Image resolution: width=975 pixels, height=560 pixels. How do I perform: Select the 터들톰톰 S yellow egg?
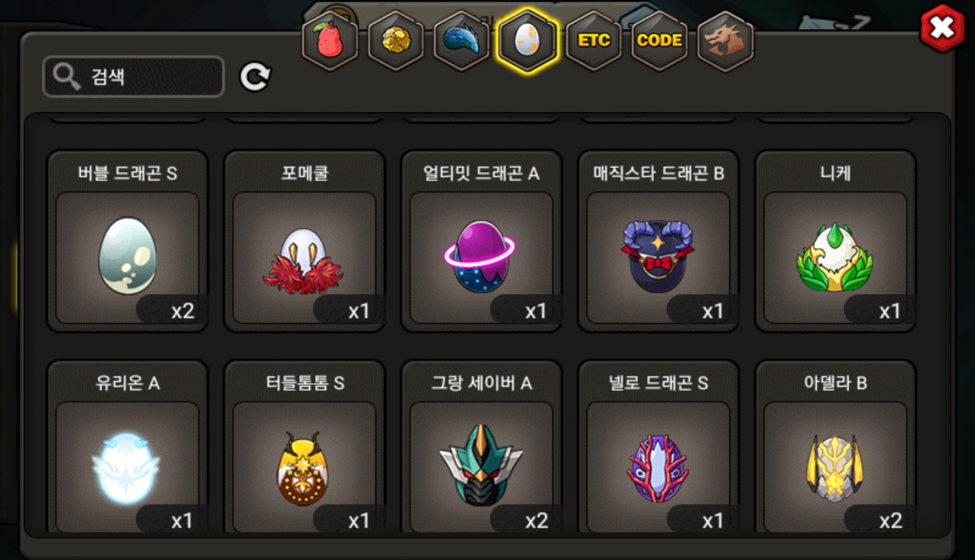tap(304, 447)
